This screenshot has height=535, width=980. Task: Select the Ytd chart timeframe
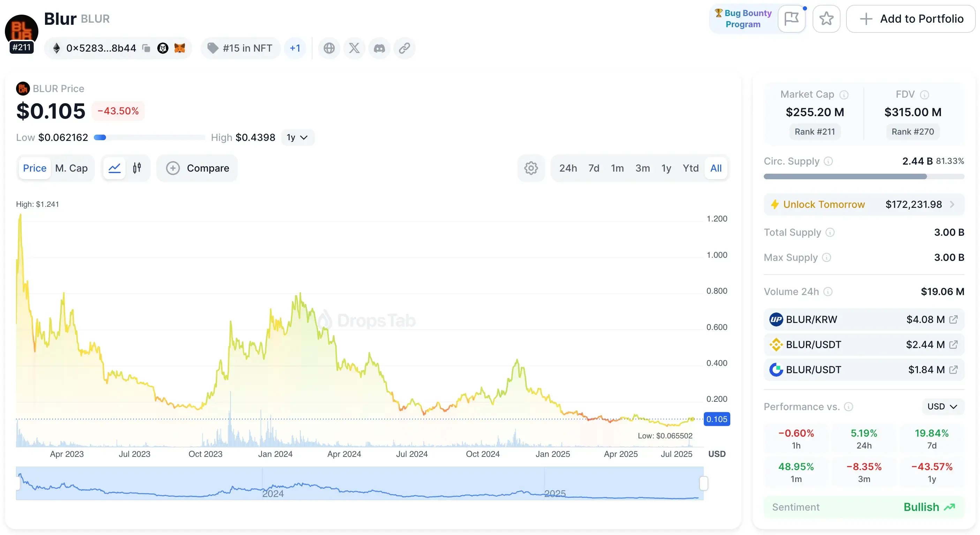[691, 168]
